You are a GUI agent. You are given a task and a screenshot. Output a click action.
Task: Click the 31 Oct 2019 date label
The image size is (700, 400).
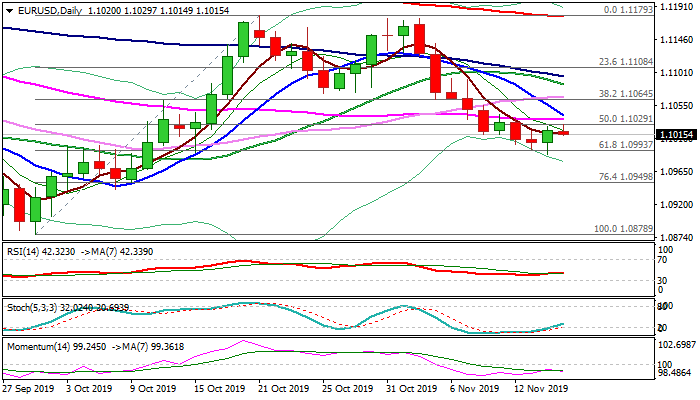412,389
